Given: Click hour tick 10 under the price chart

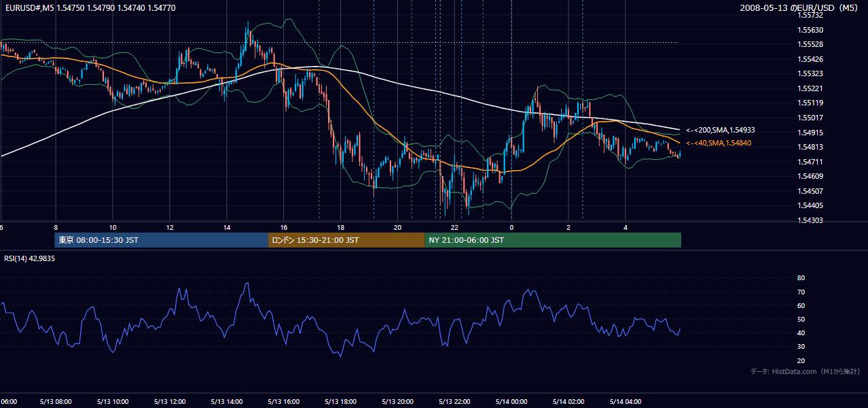Looking at the screenshot, I should click(x=113, y=227).
